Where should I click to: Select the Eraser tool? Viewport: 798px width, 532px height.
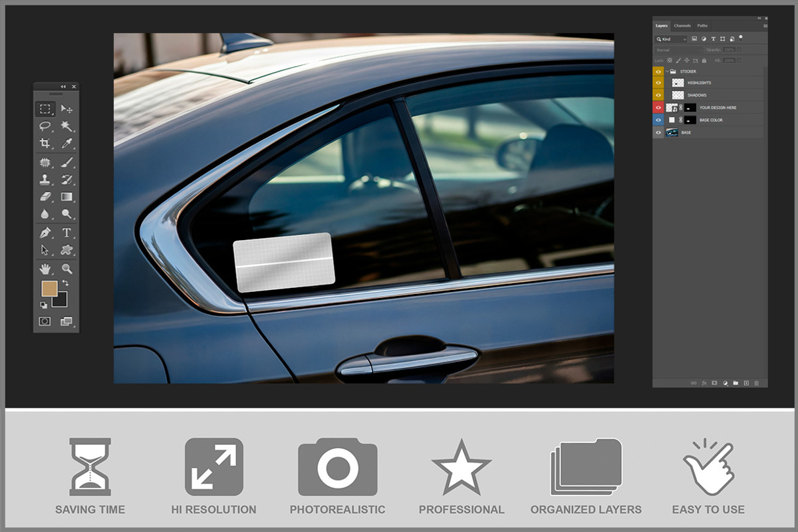(45, 197)
